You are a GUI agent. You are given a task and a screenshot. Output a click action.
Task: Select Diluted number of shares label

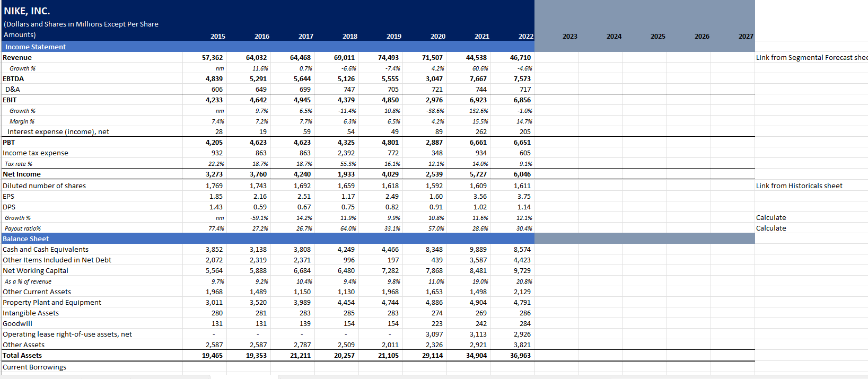coord(44,186)
